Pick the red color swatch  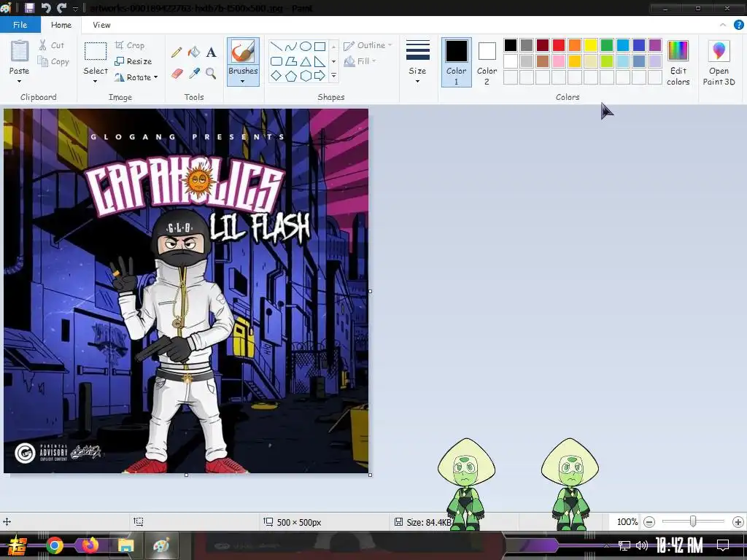point(558,45)
